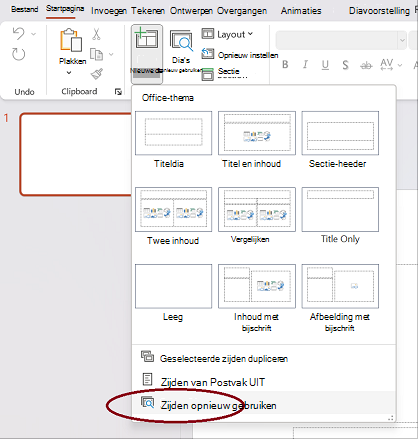Switch to the Overgangen tab
The height and width of the screenshot is (439, 418).
coord(242,11)
